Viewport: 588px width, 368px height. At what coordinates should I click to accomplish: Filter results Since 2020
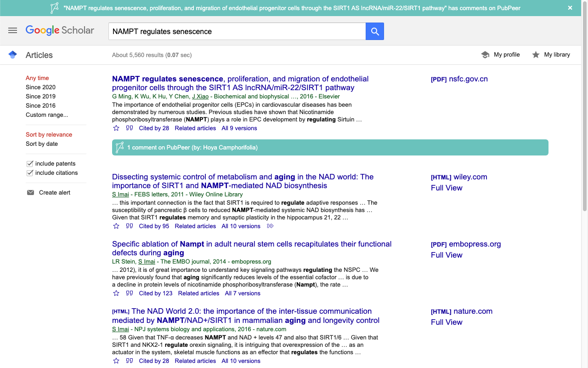[40, 87]
